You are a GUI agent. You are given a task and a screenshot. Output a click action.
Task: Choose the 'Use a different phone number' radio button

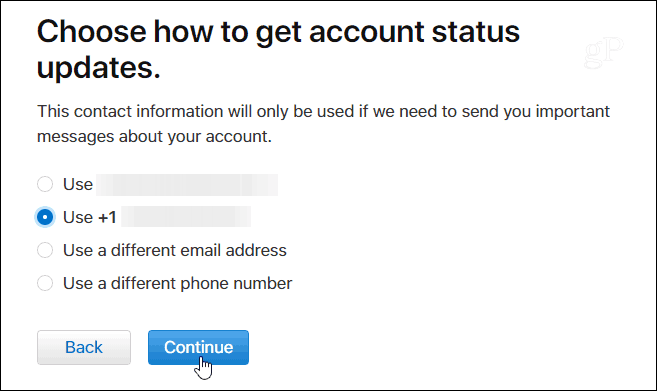tap(45, 283)
